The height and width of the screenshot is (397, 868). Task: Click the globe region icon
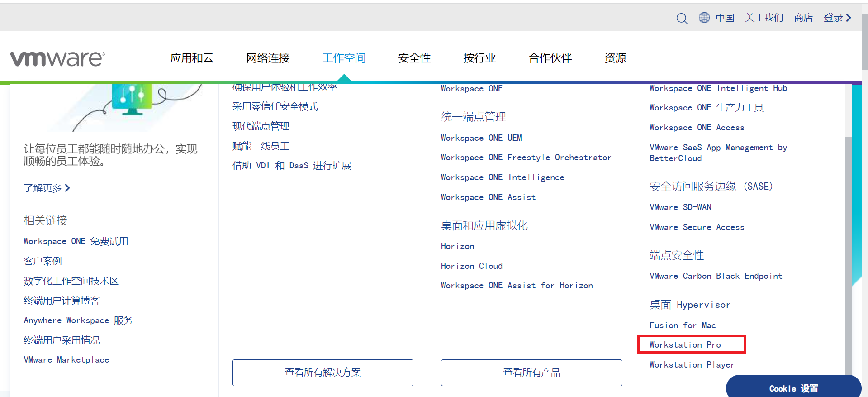[x=704, y=18]
